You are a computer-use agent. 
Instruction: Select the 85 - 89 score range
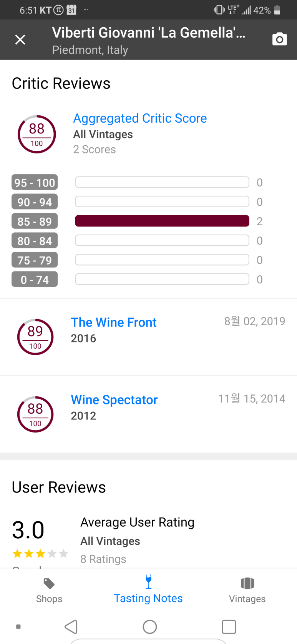[35, 221]
